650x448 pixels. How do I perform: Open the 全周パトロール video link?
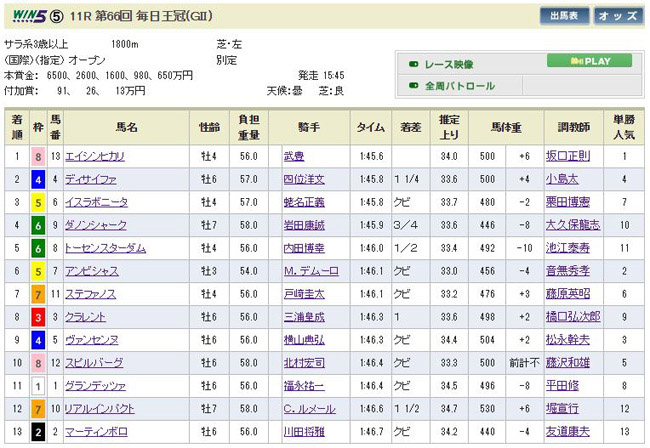(x=460, y=86)
